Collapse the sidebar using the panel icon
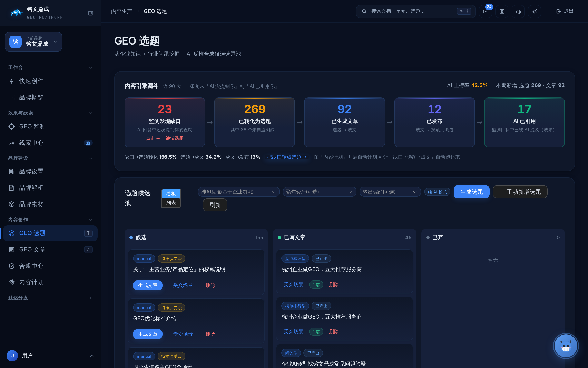This screenshot has width=588, height=368. point(90,13)
